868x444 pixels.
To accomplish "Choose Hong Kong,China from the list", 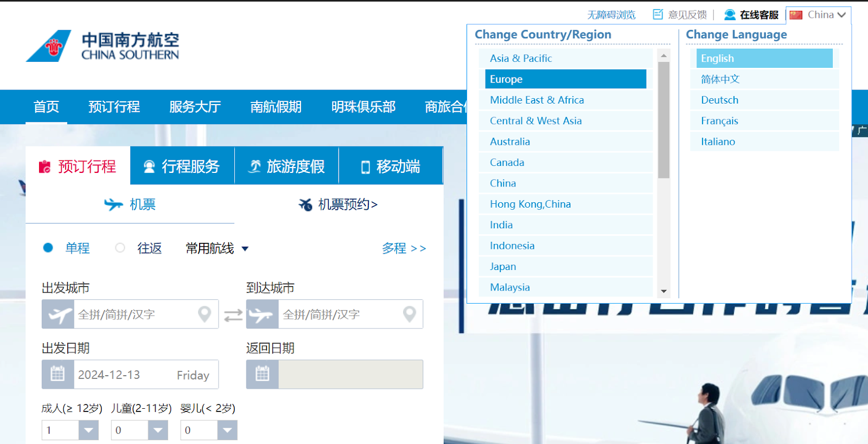I will point(566,204).
